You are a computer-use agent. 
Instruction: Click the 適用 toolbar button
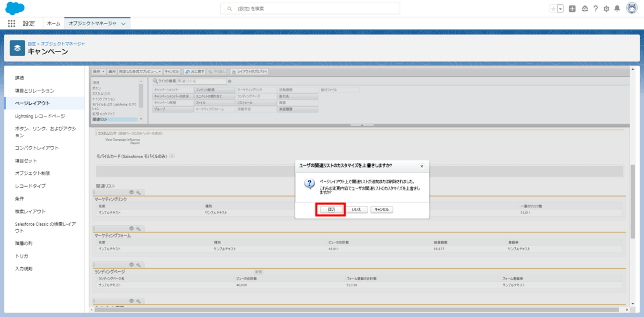point(112,71)
